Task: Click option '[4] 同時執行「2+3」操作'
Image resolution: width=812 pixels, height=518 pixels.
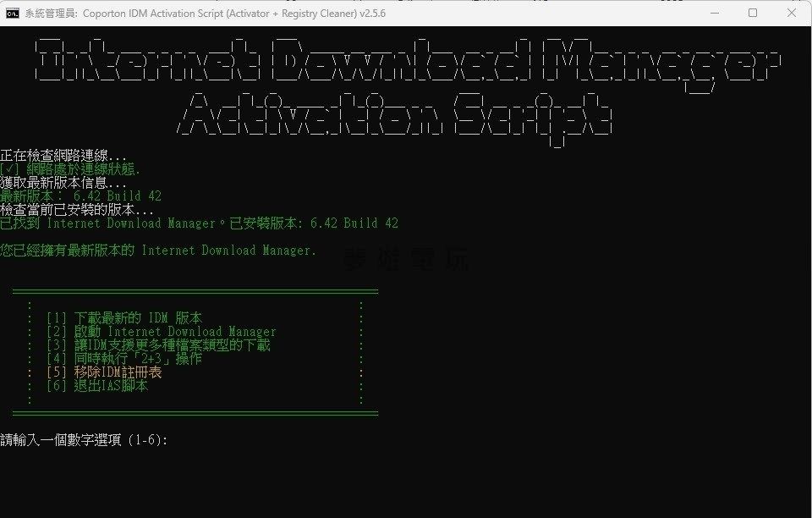Action: click(123, 358)
